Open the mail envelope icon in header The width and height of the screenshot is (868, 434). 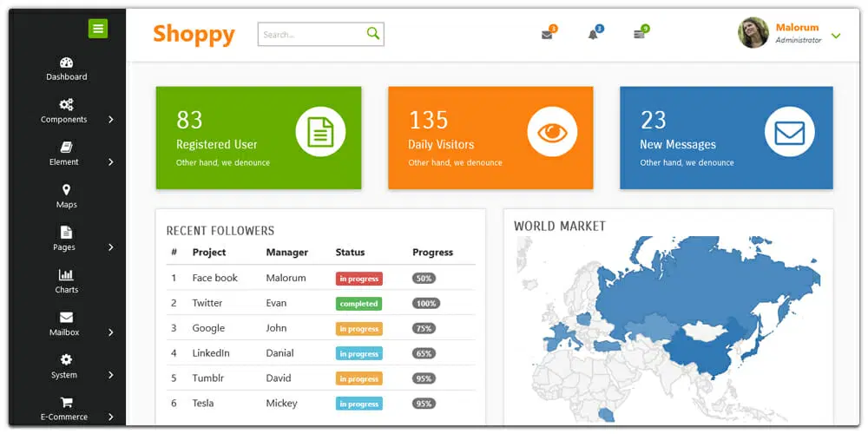point(547,35)
